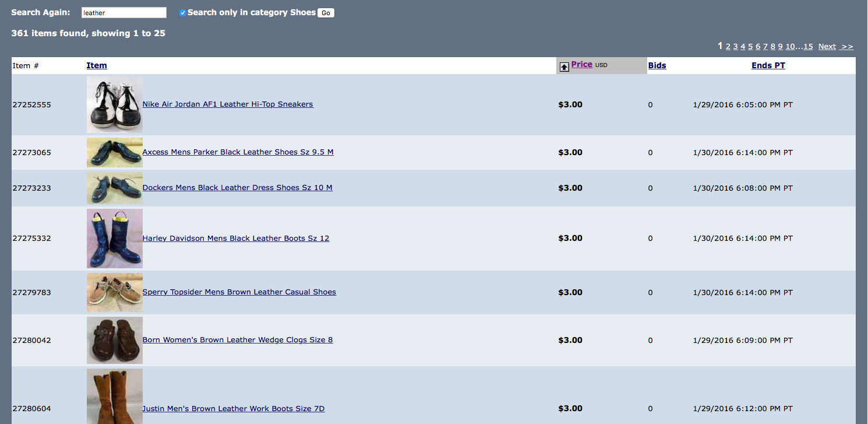Select the Sperry Topsider shoes thumbnail

114,292
